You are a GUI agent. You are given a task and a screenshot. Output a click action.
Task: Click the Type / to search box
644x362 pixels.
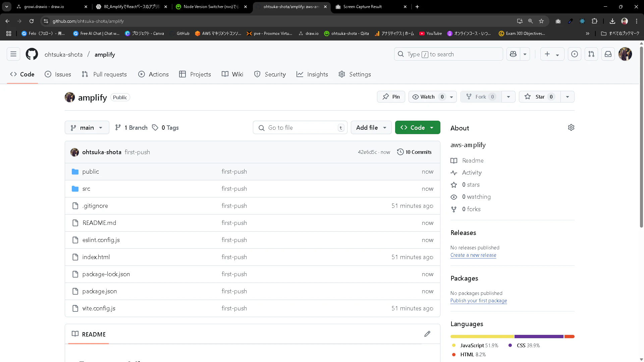pyautogui.click(x=448, y=54)
